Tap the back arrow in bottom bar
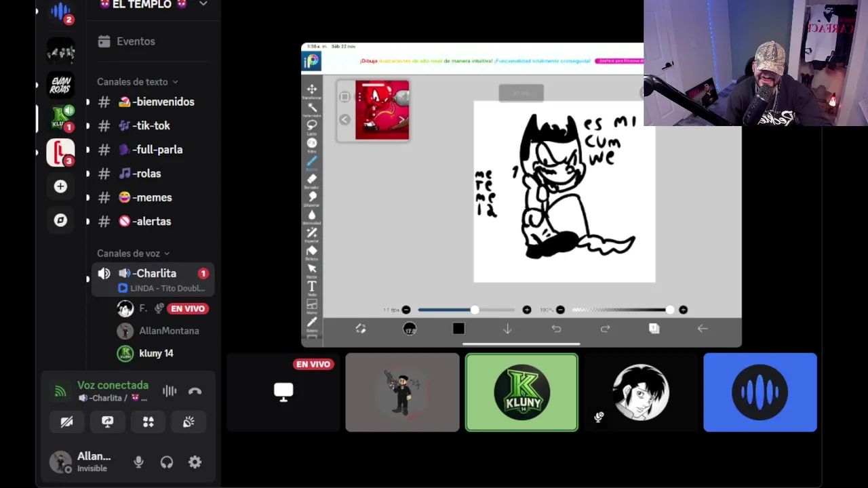The width and height of the screenshot is (868, 488). pyautogui.click(x=703, y=329)
